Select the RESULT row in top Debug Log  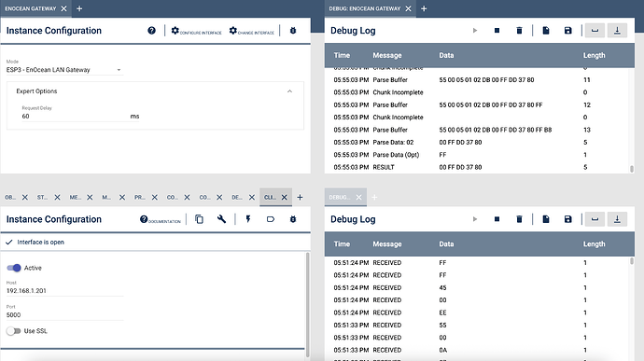(477, 167)
